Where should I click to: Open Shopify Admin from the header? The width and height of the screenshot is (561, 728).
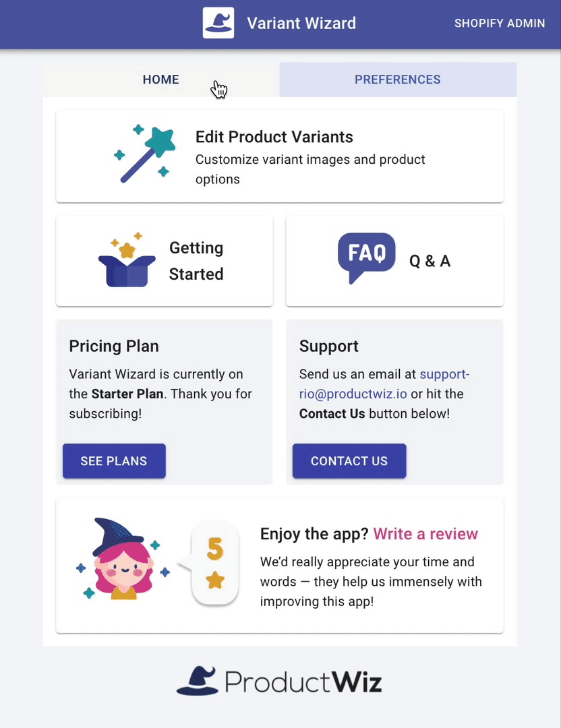[500, 23]
